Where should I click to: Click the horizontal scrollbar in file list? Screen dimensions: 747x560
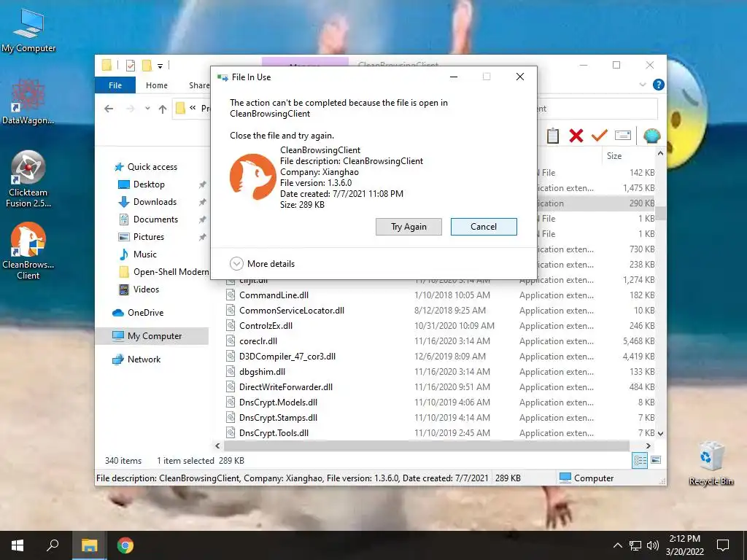[426, 446]
